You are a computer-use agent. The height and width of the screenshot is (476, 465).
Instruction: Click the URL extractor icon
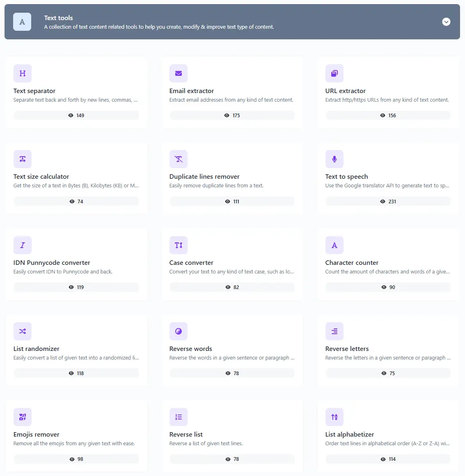pyautogui.click(x=334, y=73)
